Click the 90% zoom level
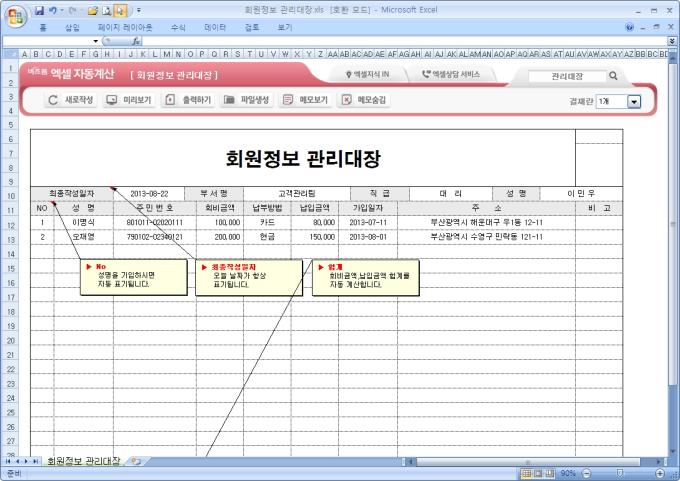The width and height of the screenshot is (680, 481). pyautogui.click(x=568, y=473)
